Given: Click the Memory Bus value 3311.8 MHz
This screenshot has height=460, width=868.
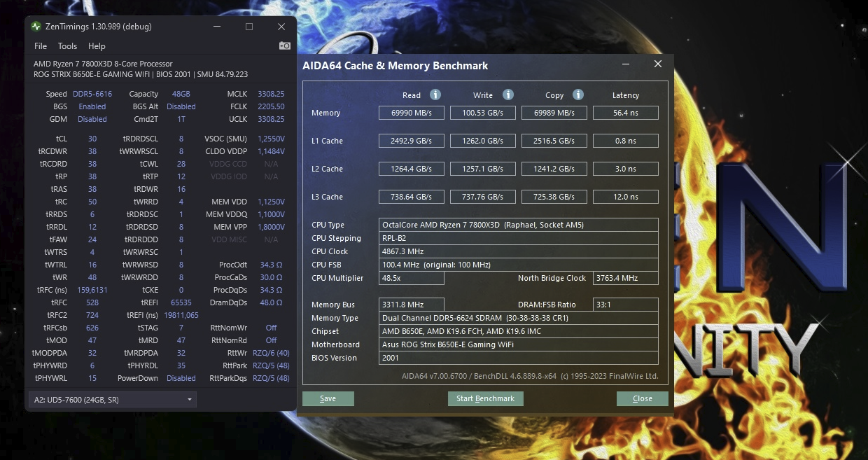Looking at the screenshot, I should (412, 305).
